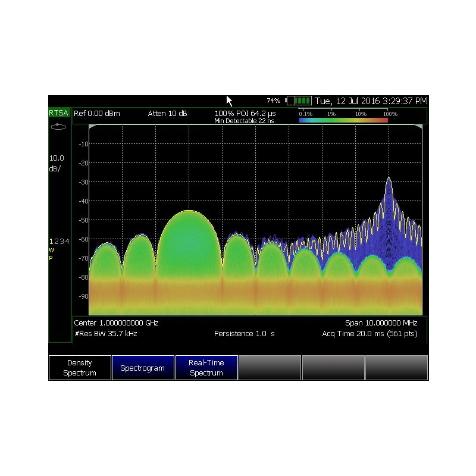
Task: Switch to the Spectrogram view
Action: (x=143, y=368)
